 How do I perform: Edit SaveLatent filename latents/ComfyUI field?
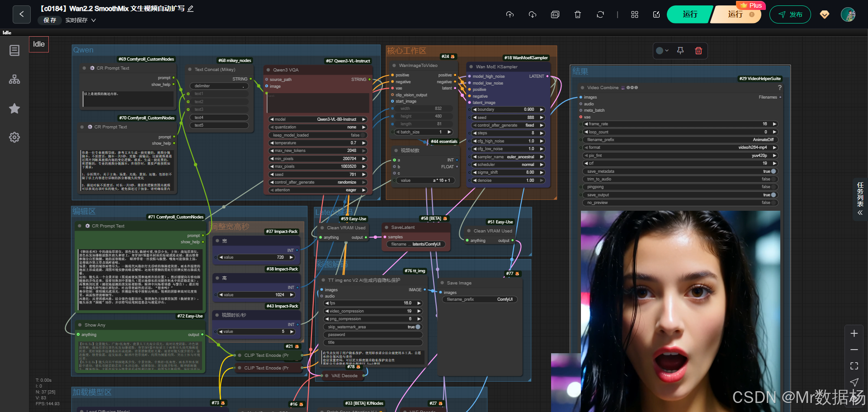[x=416, y=244]
